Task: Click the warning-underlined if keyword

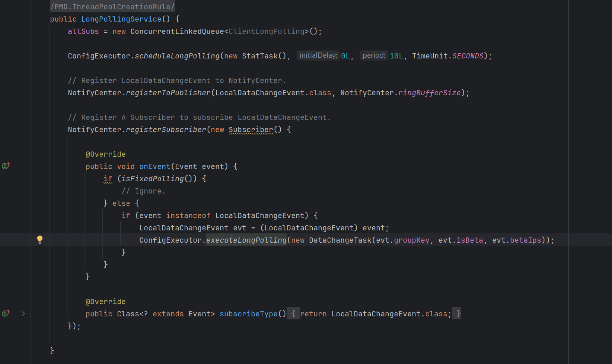Action: [108, 179]
